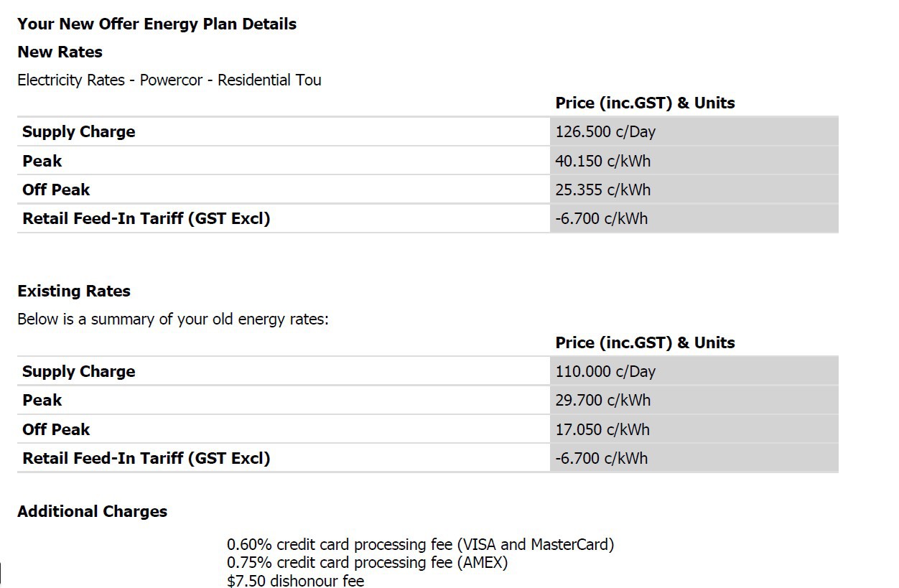
Task: Select the '$7.50 dishonour fee' text
Action: coord(295,580)
